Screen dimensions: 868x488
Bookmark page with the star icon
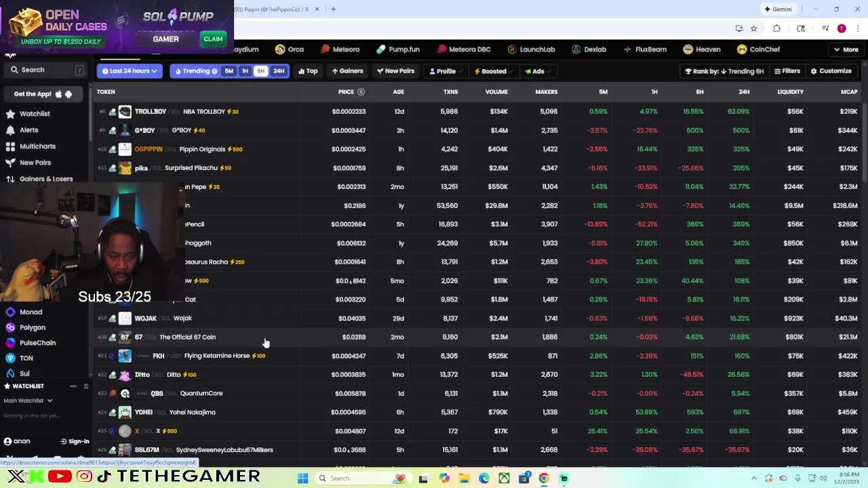[x=753, y=28]
